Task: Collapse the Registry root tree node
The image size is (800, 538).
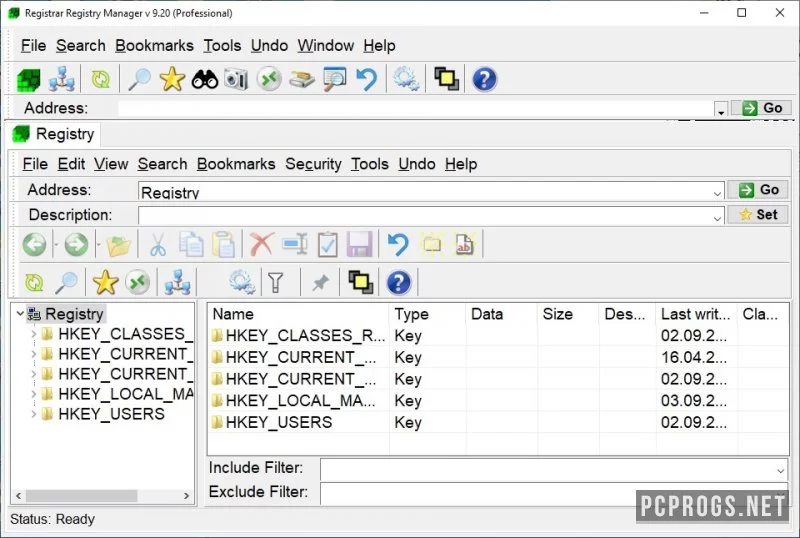Action: tap(20, 313)
